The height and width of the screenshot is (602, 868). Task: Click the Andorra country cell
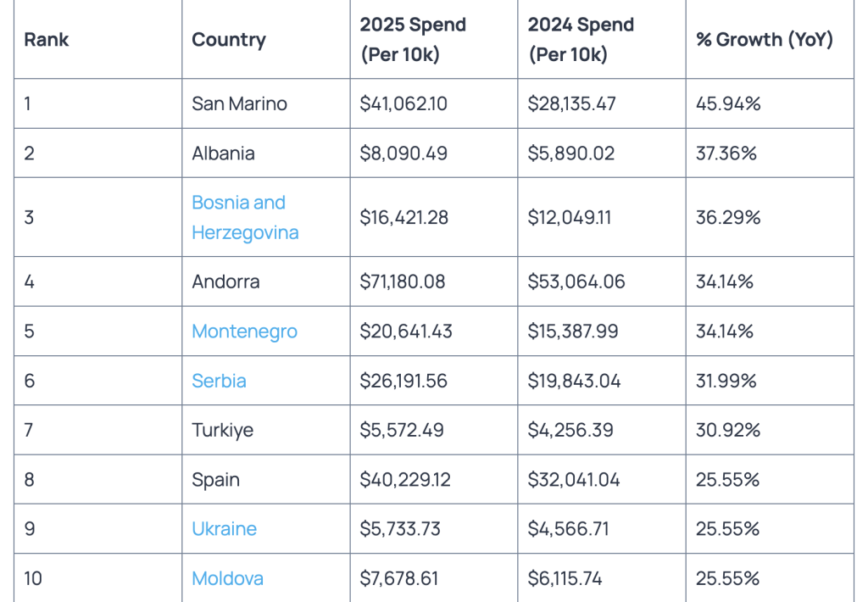(x=225, y=281)
